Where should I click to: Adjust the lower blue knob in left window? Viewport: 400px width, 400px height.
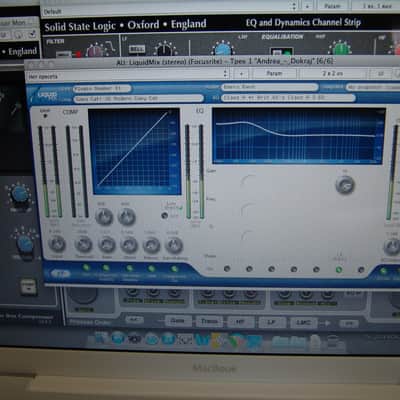click(x=25, y=243)
